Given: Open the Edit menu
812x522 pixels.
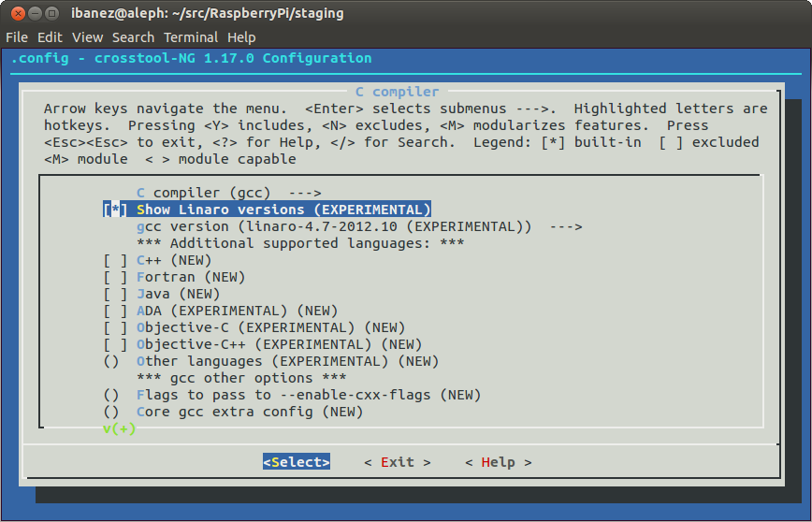Looking at the screenshot, I should [50, 37].
